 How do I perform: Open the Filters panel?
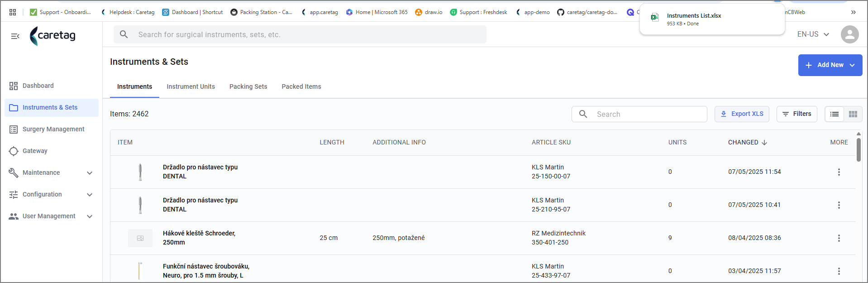(x=796, y=114)
